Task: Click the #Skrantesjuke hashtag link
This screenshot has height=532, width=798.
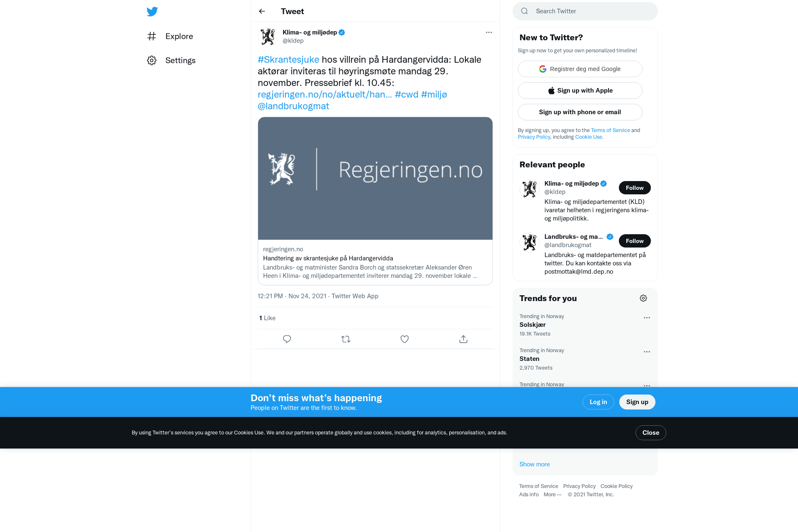Action: click(288, 59)
